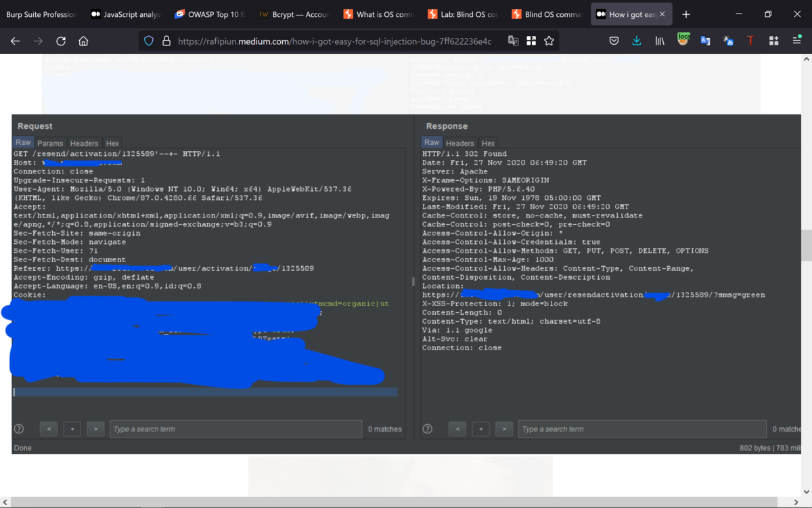
Task: Show site security padlock info
Action: click(x=166, y=41)
